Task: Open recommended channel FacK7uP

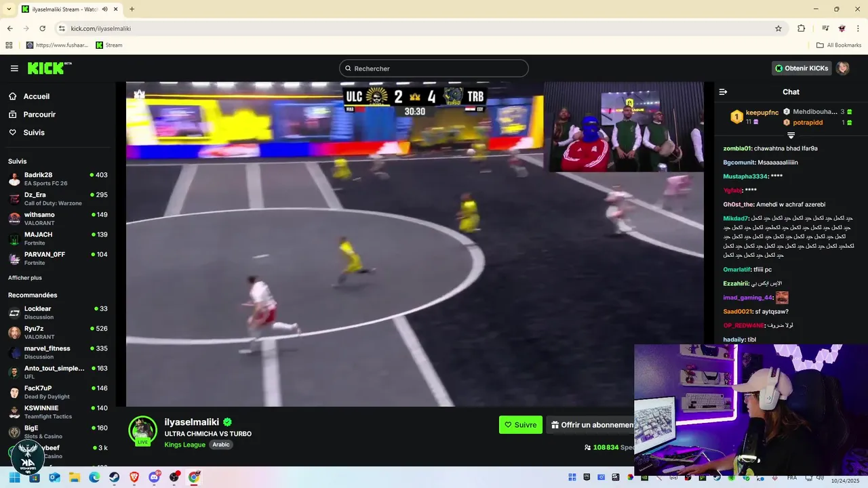Action: [58, 392]
